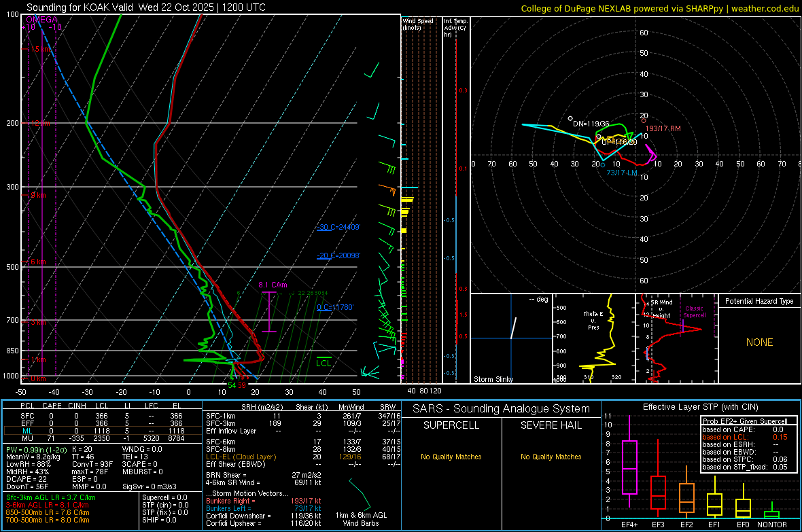
Task: Select the blue 'Bunkers Left =' label
Action: pyautogui.click(x=228, y=508)
